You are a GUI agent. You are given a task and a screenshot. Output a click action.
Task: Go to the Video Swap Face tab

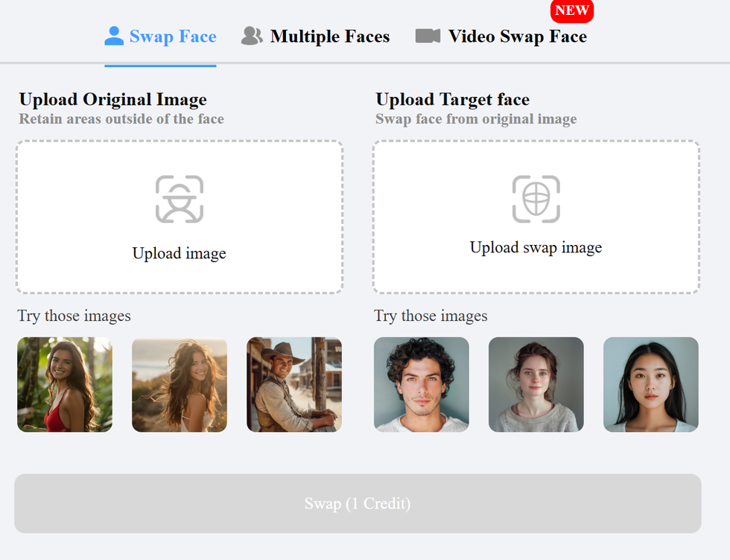pos(517,36)
